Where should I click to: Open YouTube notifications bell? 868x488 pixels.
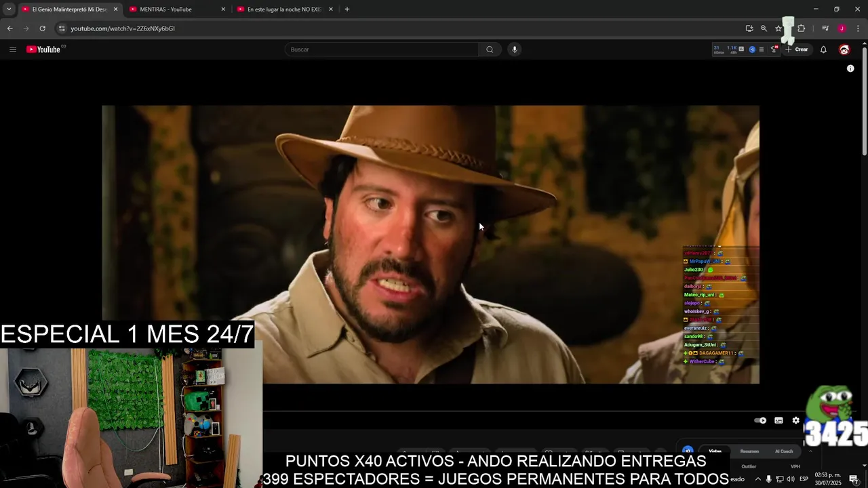pos(823,49)
